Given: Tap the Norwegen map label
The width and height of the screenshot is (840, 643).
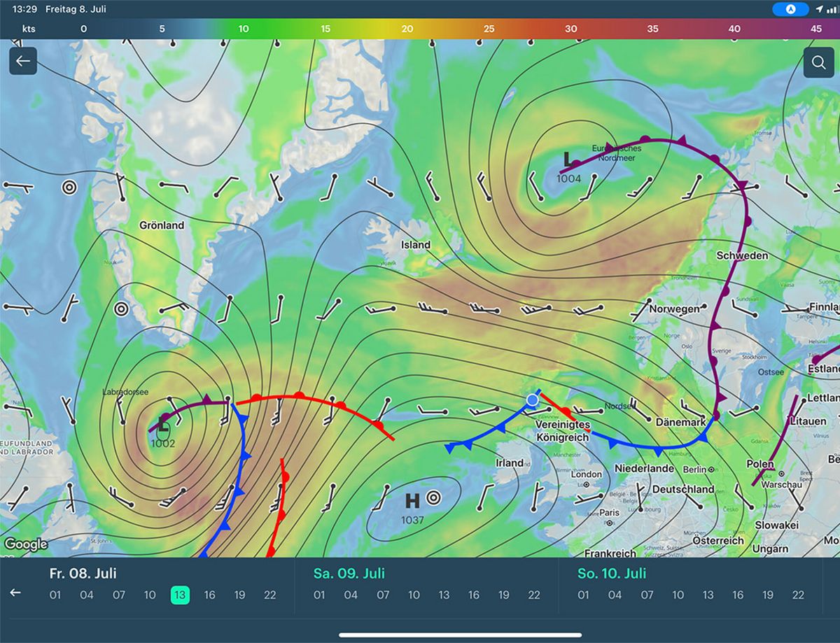Looking at the screenshot, I should (x=674, y=309).
